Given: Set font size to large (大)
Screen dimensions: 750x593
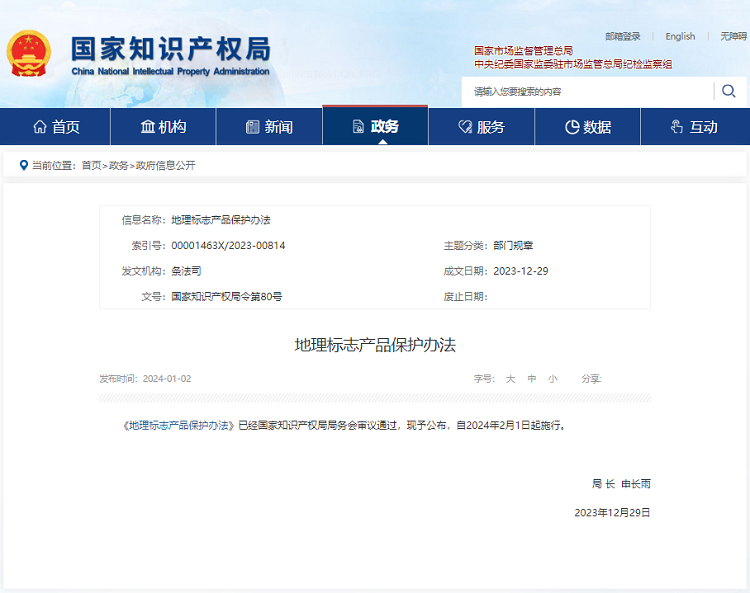Looking at the screenshot, I should pyautogui.click(x=509, y=379).
